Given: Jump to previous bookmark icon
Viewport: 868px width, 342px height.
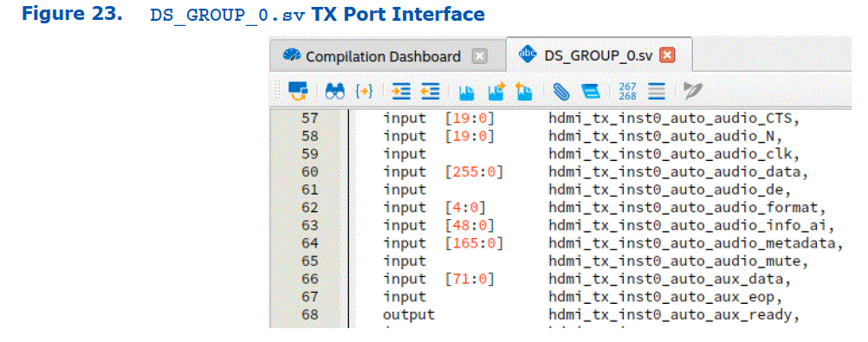Looking at the screenshot, I should pyautogui.click(x=523, y=91).
